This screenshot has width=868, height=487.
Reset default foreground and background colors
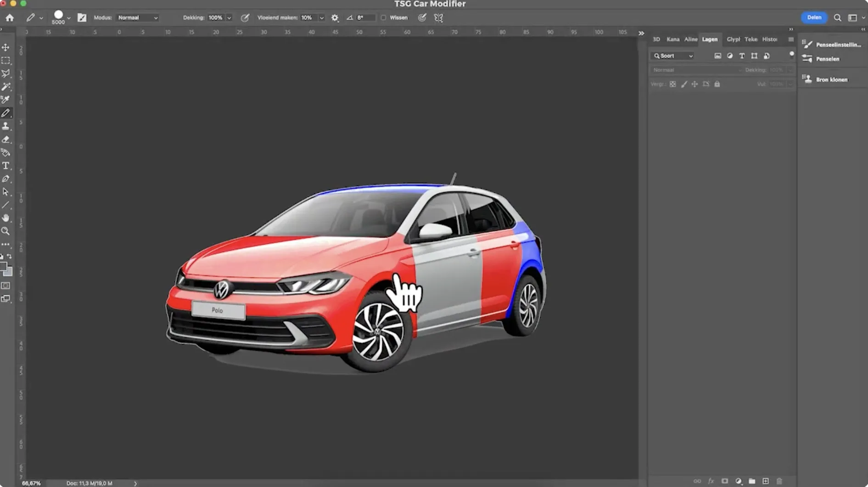coord(2,257)
